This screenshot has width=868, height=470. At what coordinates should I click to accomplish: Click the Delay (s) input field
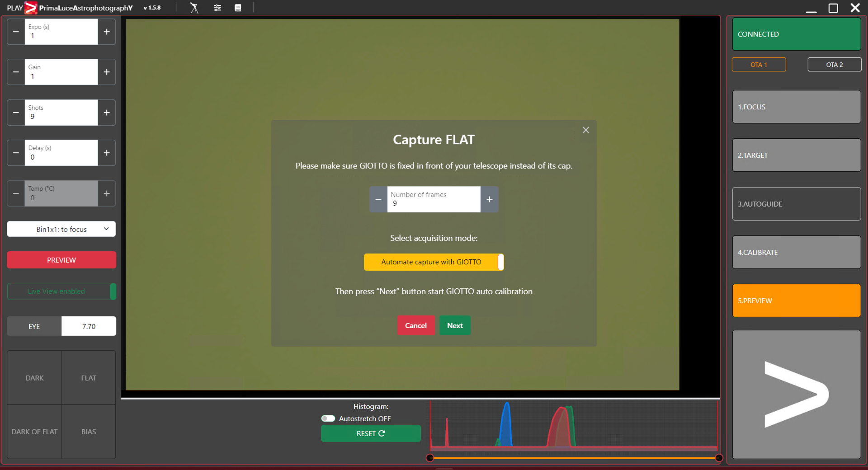point(61,153)
